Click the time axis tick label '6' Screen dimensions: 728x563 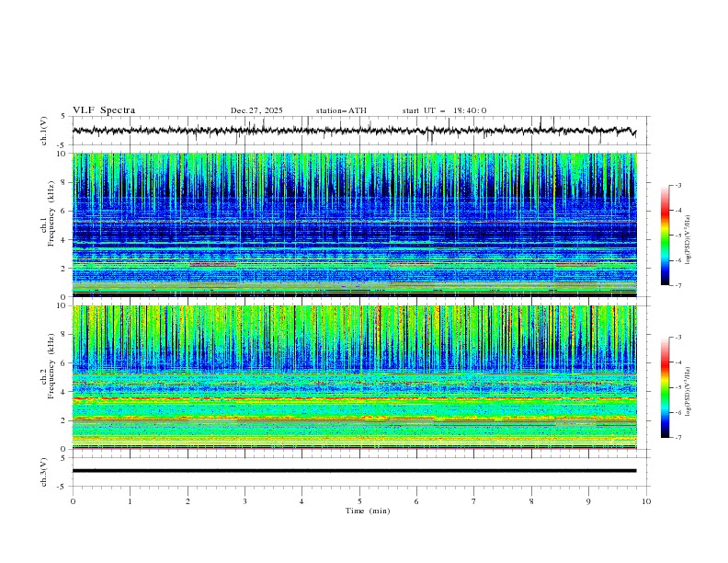pos(416,501)
